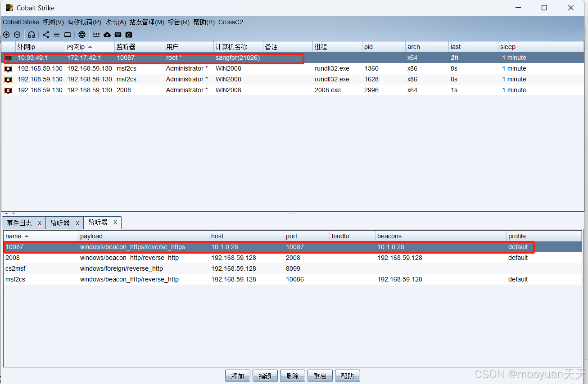Toggle sort arrow on listener name column
Image resolution: width=588 pixels, height=384 pixels.
[x=27, y=236]
